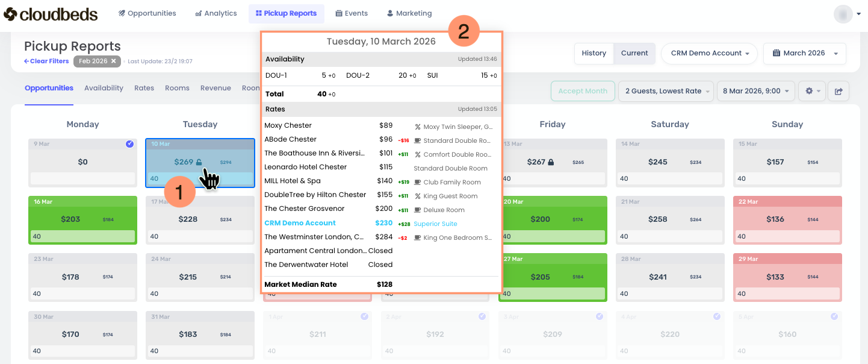Toggle the checkmark on 9 Mar cell

click(x=130, y=144)
